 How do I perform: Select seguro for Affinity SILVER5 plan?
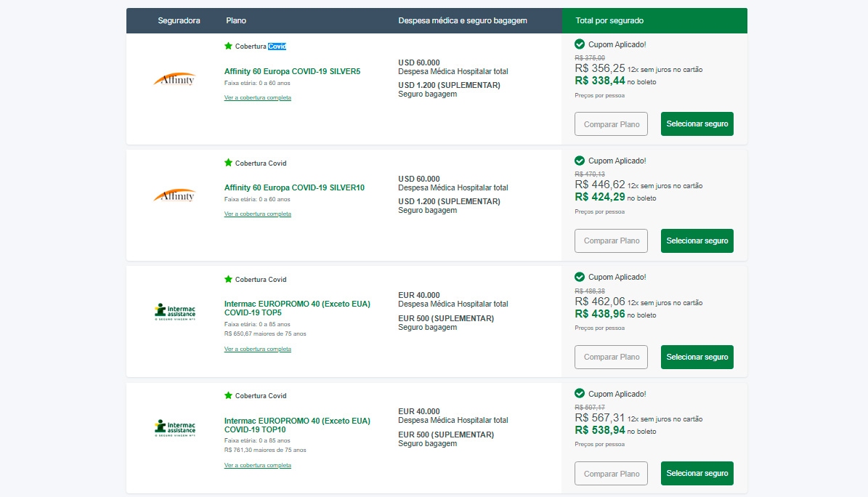pos(697,124)
